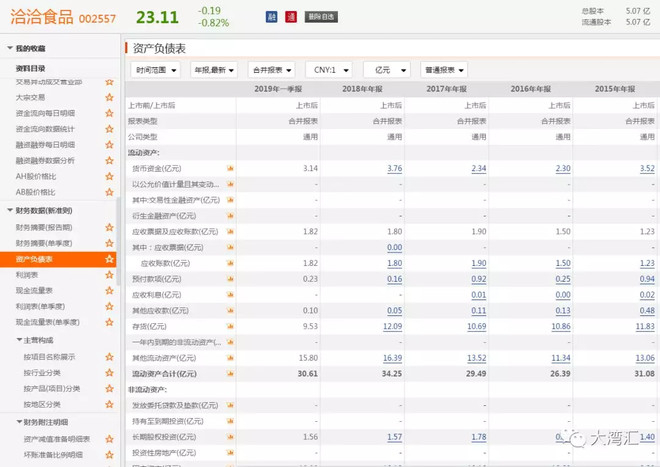
Task: Click the red 通 stock-connect icon
Action: click(291, 17)
